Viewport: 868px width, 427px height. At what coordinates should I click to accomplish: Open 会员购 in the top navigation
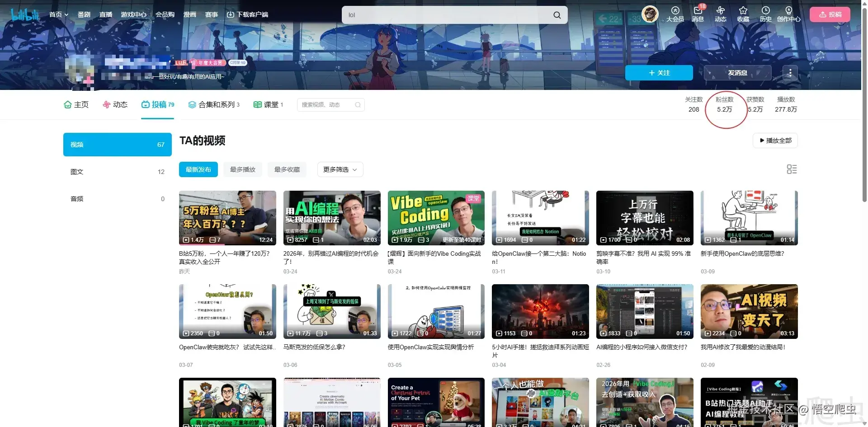165,14
